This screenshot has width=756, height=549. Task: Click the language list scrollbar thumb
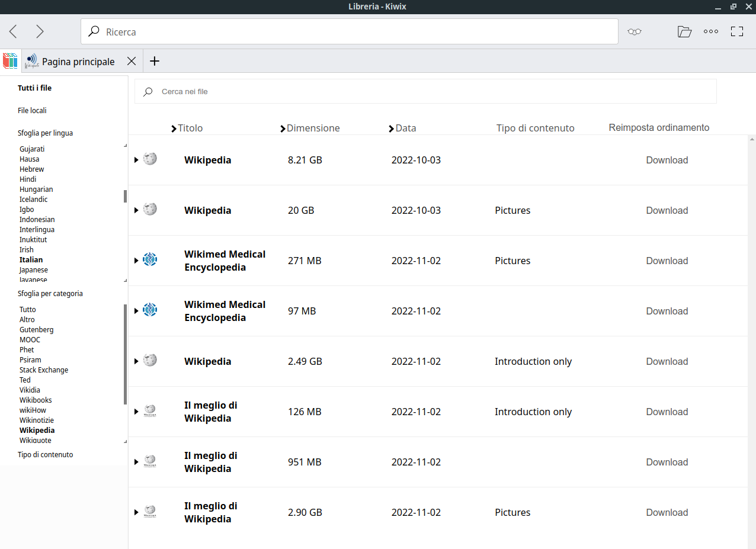[x=125, y=196]
